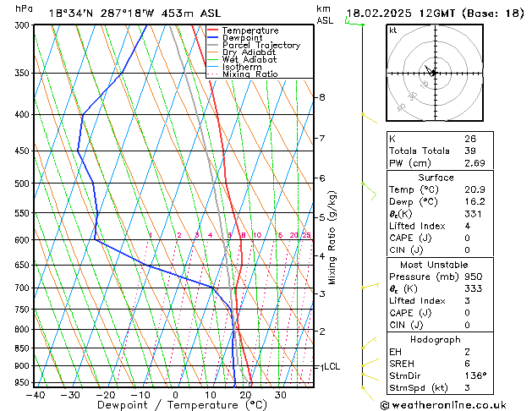Click the −20 temperature axis label
Image resolution: width=532 pixels, height=411 pixels.
[105, 395]
